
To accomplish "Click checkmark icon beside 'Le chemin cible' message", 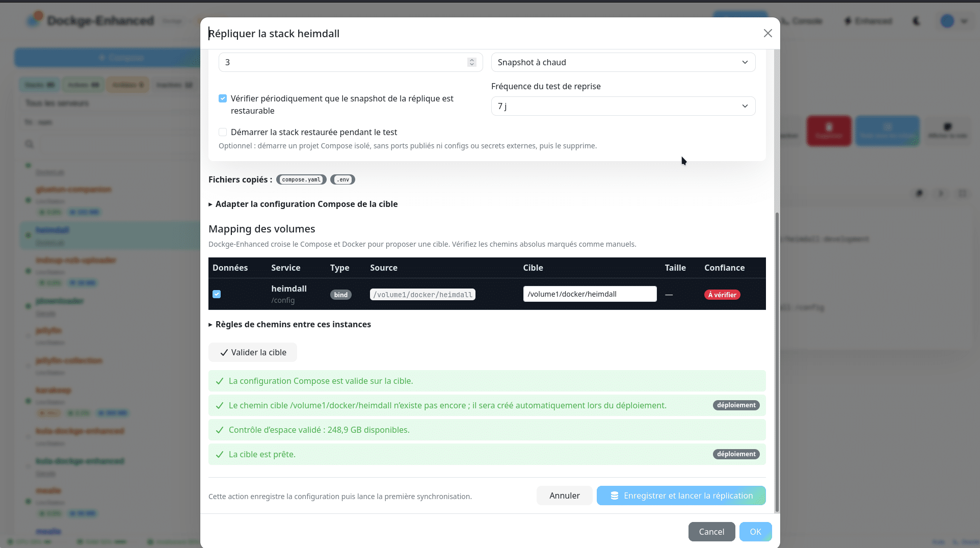I will click(220, 405).
